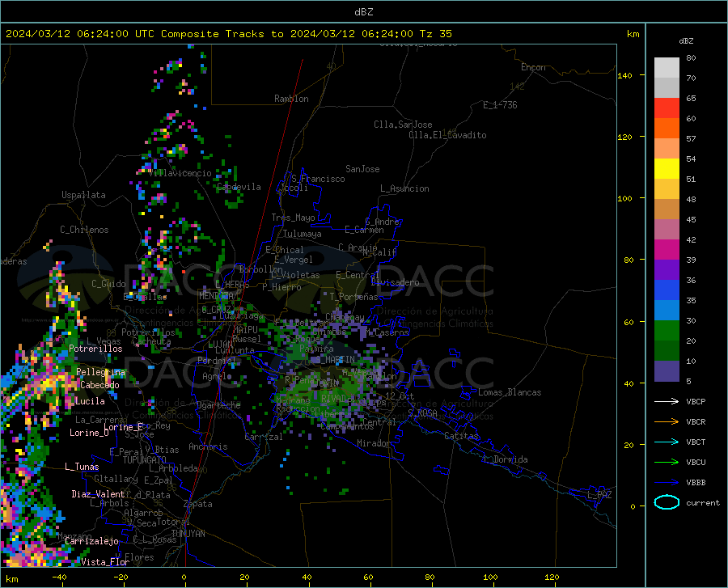This screenshot has width=728, height=588.
Task: Click the 'L_Dormida' map label
Action: pyautogui.click(x=505, y=459)
